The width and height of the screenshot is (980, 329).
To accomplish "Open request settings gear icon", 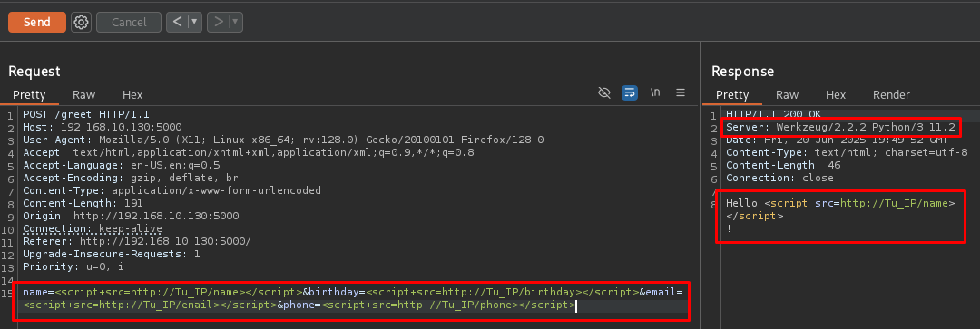I will pyautogui.click(x=82, y=22).
